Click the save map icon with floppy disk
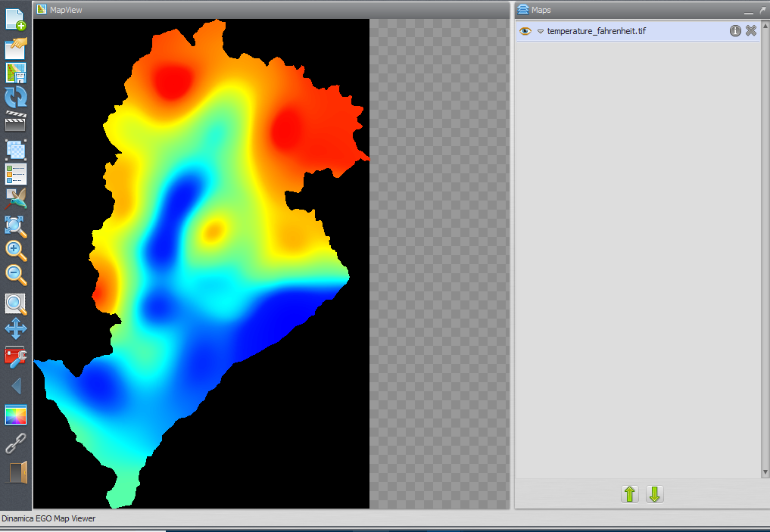Image resolution: width=770 pixels, height=532 pixels. tap(16, 73)
